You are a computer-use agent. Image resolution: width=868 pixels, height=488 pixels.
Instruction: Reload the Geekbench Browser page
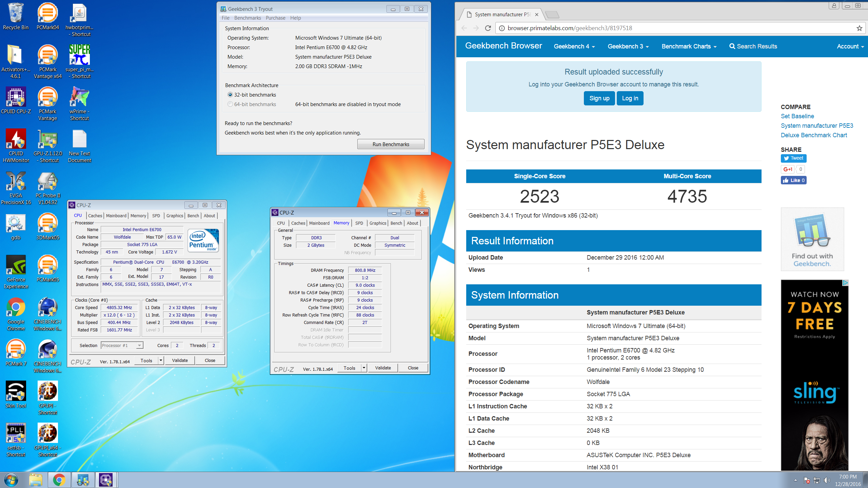(x=488, y=28)
